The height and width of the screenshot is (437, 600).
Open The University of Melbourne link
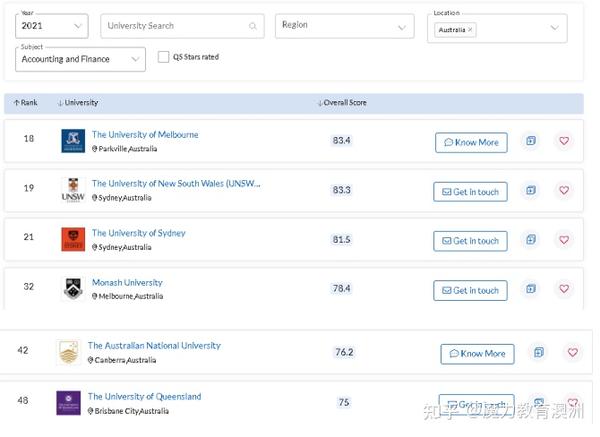point(145,135)
